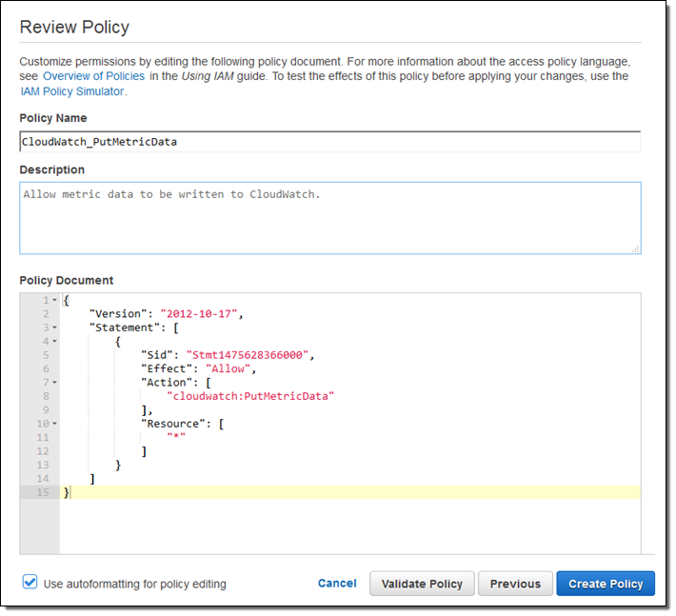The width and height of the screenshot is (676, 616).
Task: Fold the statement object on line 4
Action: [54, 341]
